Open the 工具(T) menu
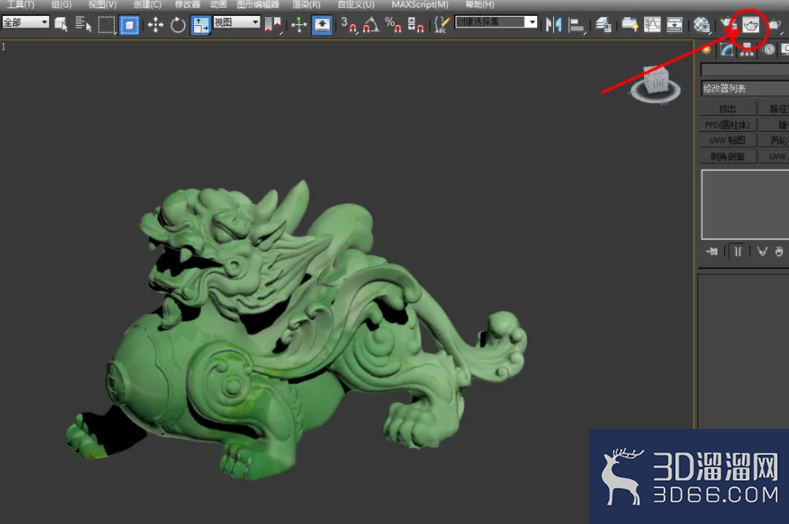The image size is (789, 524). click(21, 5)
